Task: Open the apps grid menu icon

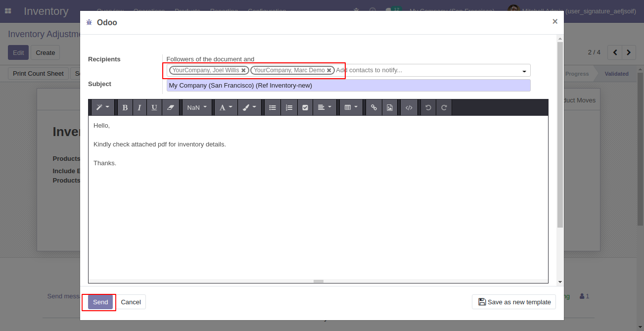Action: 8,11
